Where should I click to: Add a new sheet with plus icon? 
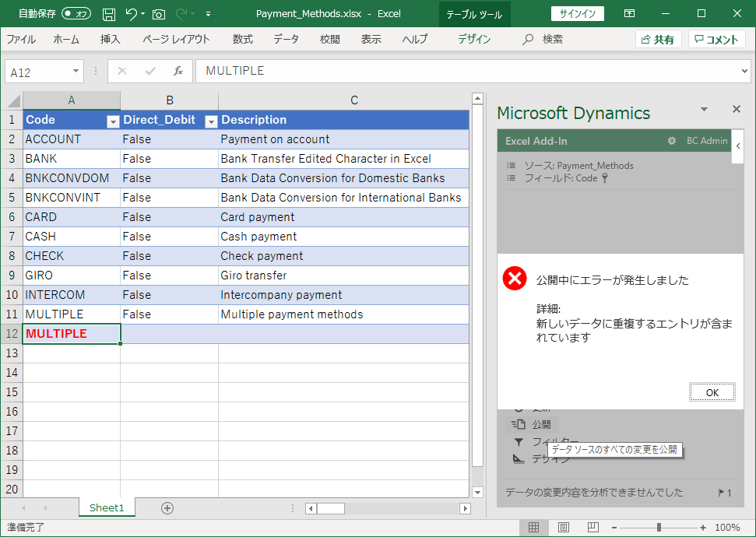167,508
